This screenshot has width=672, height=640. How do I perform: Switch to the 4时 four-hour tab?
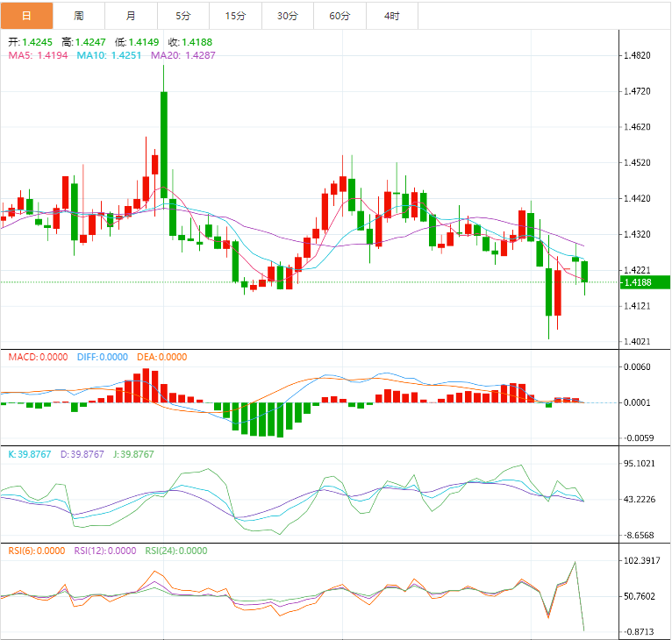391,16
